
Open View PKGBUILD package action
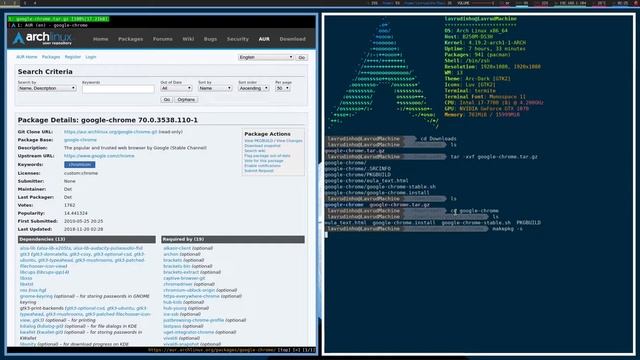(258, 141)
